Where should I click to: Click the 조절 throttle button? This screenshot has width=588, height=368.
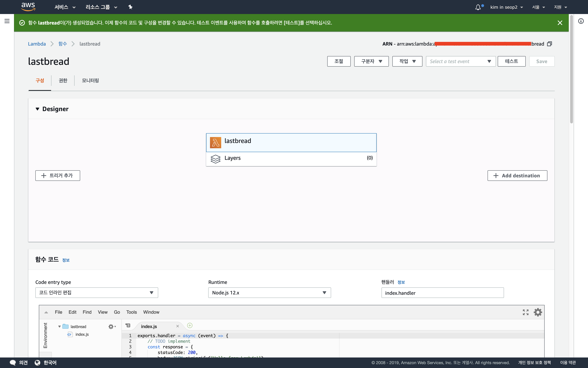click(339, 61)
